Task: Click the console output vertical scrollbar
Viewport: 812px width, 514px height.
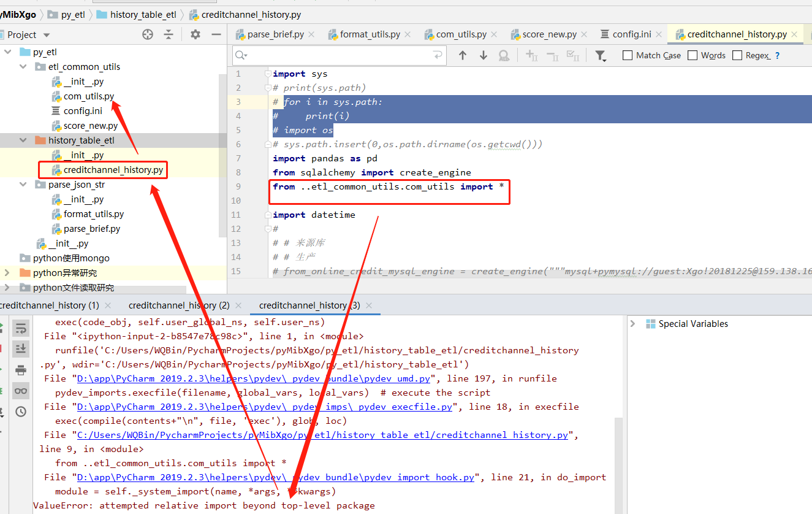Action: (x=618, y=466)
